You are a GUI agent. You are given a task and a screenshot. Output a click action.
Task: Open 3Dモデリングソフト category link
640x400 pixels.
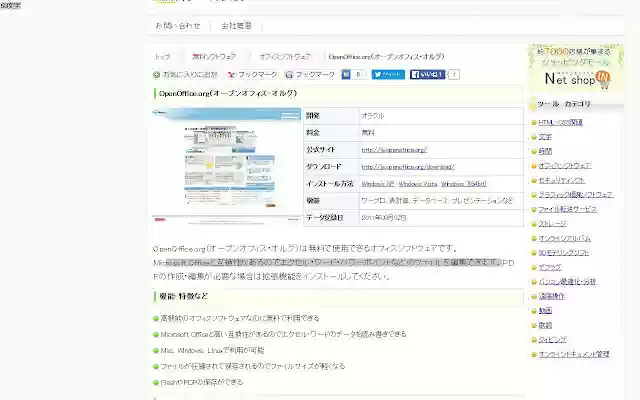pyautogui.click(x=564, y=253)
